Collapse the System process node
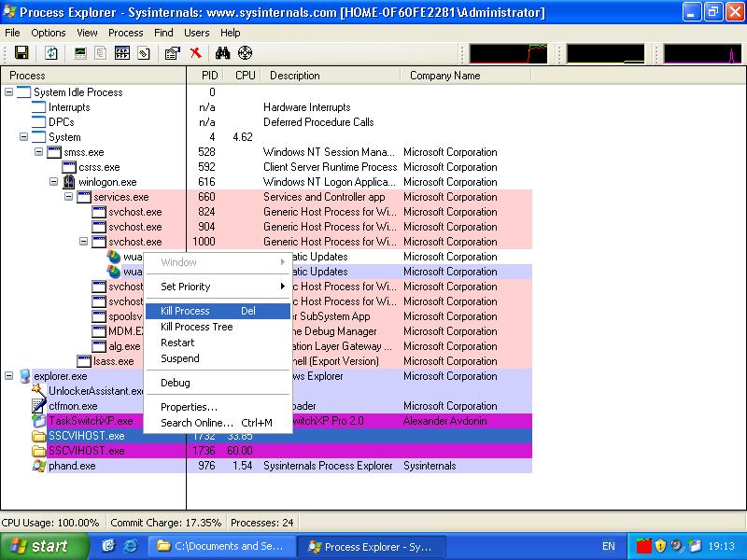 click(x=24, y=136)
